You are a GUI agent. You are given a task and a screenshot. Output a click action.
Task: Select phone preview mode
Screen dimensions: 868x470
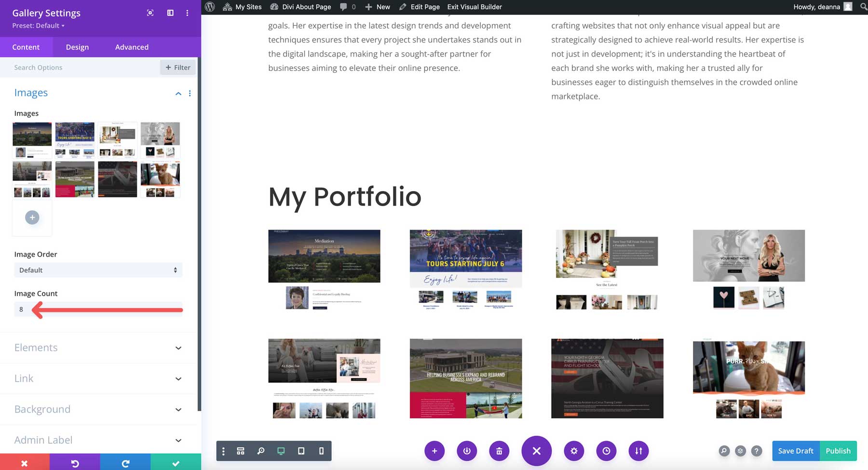pos(321,451)
